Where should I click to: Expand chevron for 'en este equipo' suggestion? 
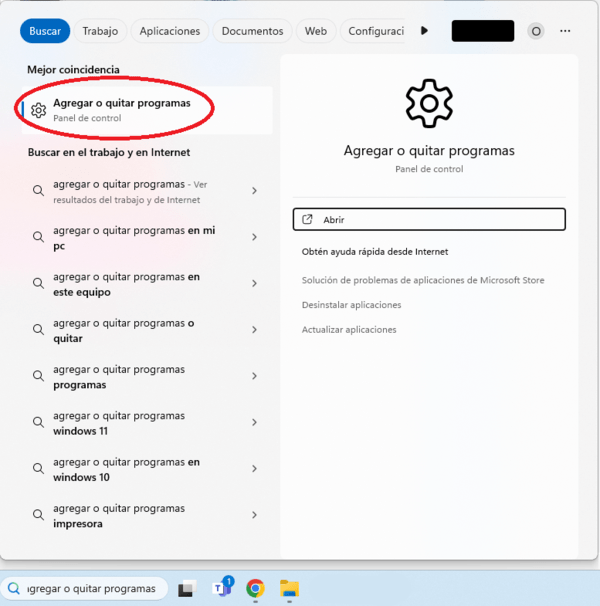click(254, 283)
